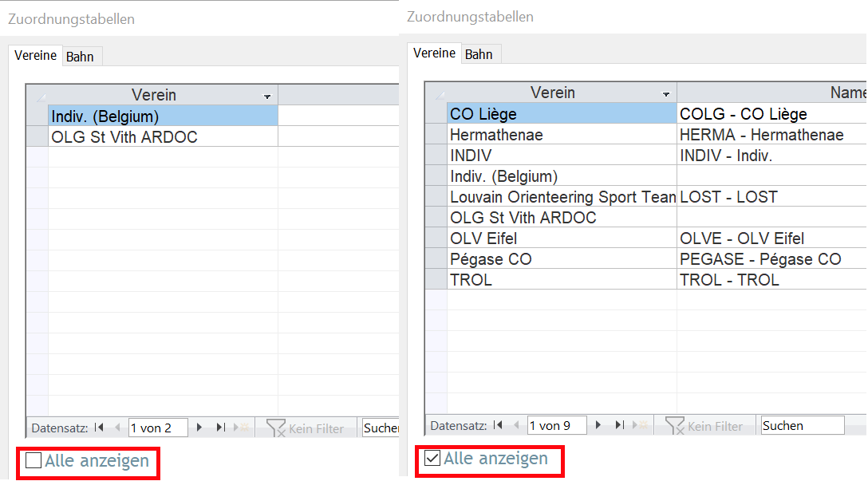This screenshot has height=481, width=868.
Task: Open Verein column dropdown in right table
Action: pyautogui.click(x=666, y=94)
